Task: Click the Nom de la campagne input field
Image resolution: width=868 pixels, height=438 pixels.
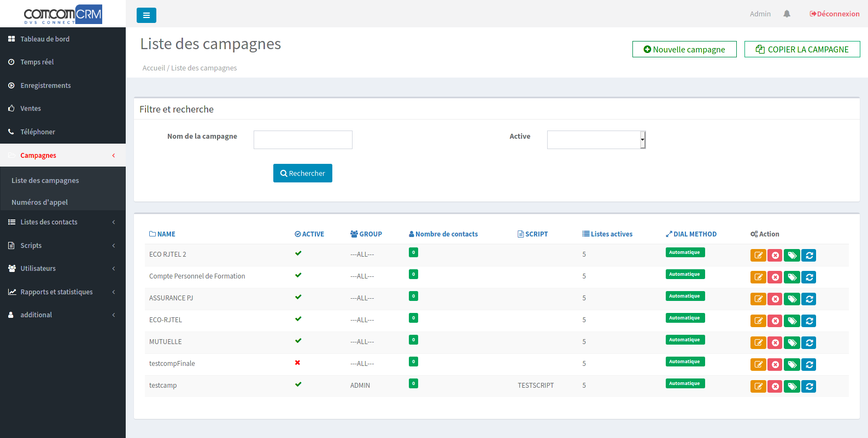Action: click(303, 140)
